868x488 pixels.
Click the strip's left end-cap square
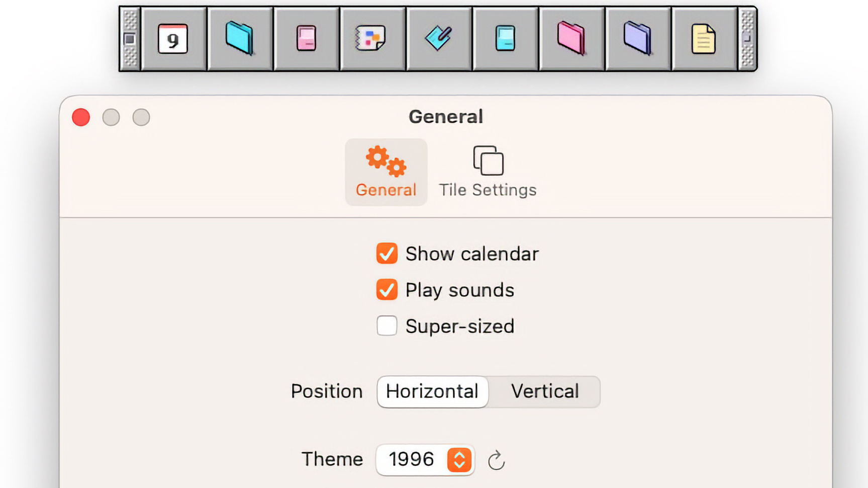(x=130, y=39)
